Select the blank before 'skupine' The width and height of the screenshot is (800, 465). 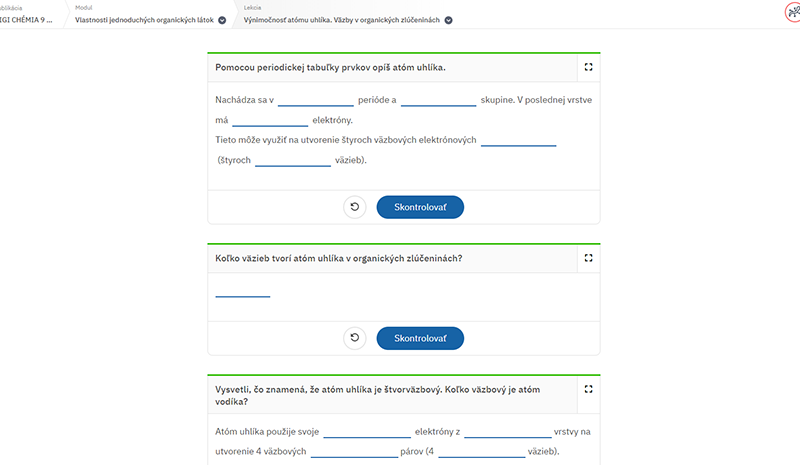coord(438,100)
